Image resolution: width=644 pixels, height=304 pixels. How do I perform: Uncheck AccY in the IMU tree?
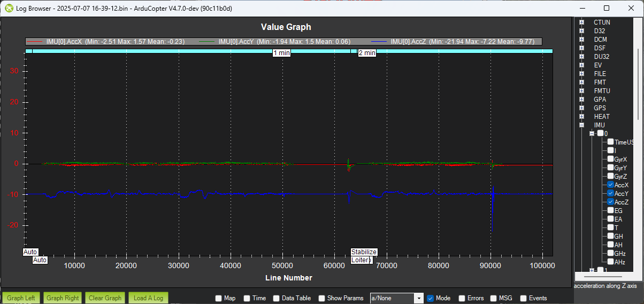pos(610,193)
